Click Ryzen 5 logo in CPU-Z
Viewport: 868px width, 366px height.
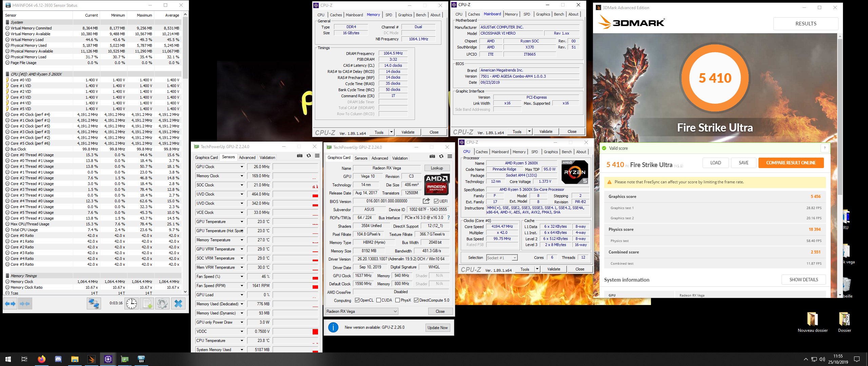point(575,172)
